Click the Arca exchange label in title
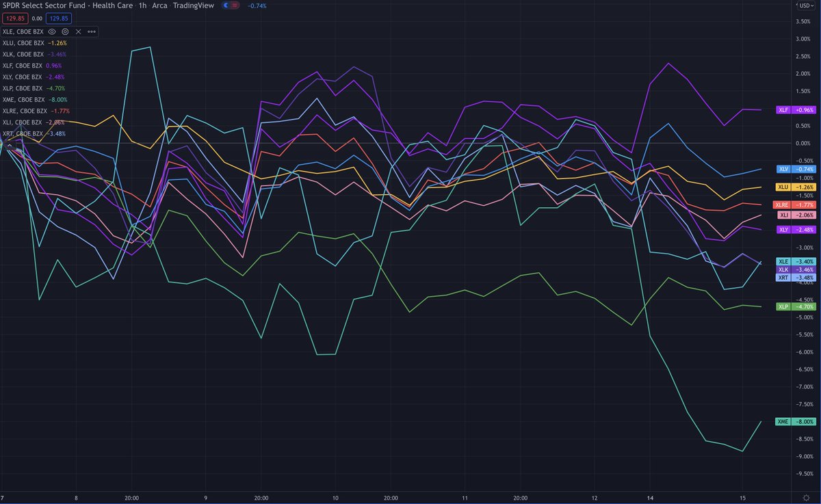 coord(159,5)
